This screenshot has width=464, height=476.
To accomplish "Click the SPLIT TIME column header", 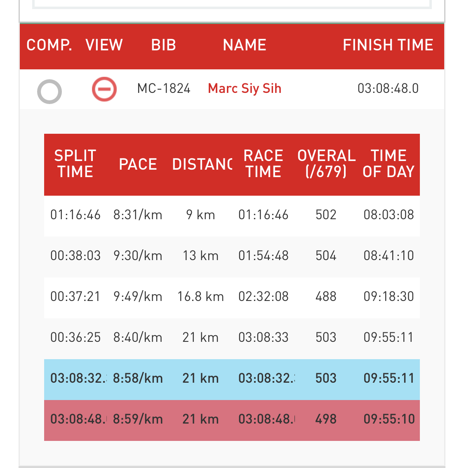I will tap(75, 164).
